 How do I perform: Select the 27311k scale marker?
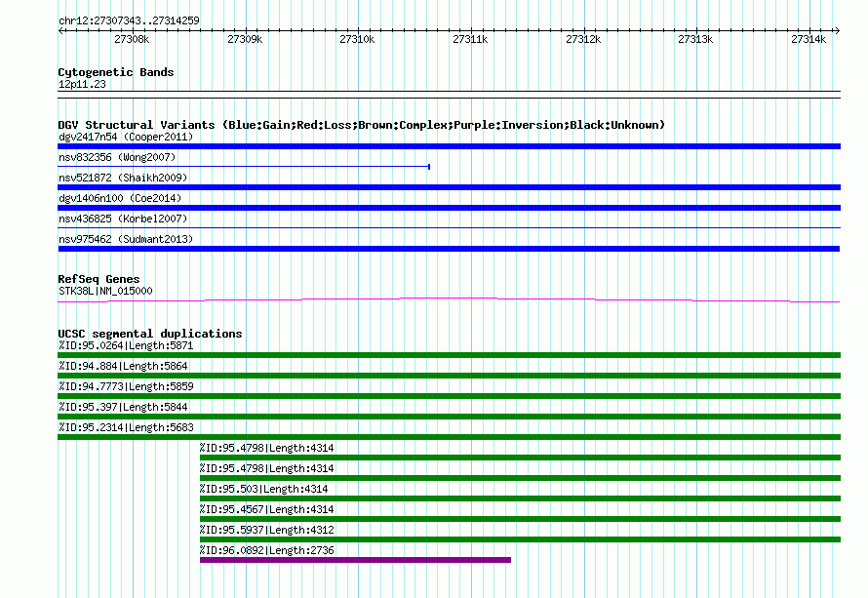tap(470, 39)
